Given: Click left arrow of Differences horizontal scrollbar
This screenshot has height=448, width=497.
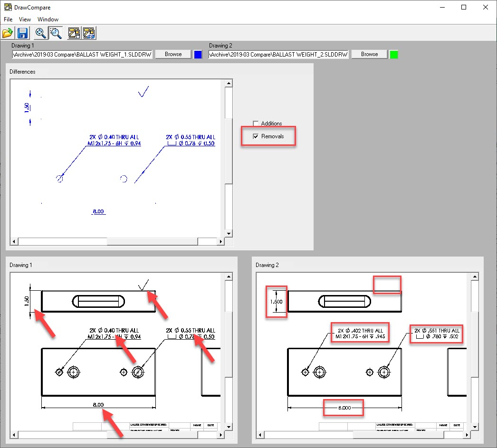Looking at the screenshot, I should 14,241.
